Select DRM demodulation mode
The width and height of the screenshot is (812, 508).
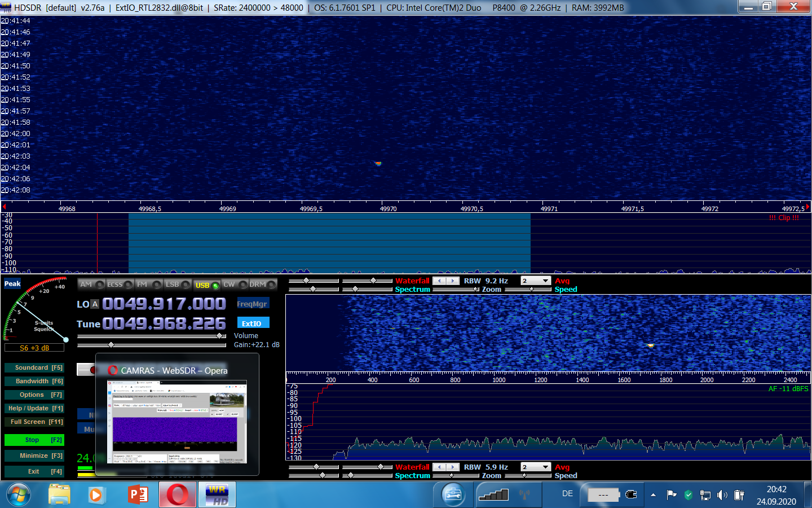(x=263, y=284)
